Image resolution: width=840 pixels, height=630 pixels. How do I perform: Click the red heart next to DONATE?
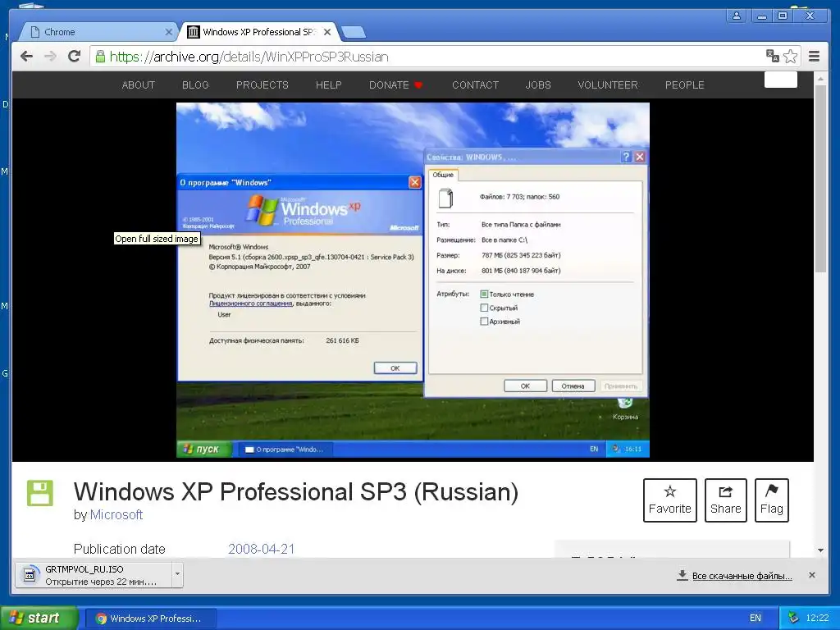tap(418, 85)
